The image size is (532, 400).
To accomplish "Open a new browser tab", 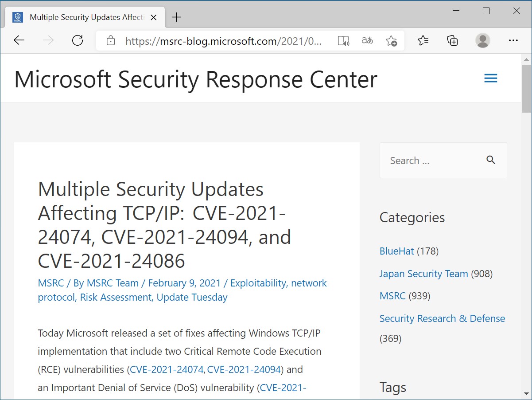I will (176, 17).
